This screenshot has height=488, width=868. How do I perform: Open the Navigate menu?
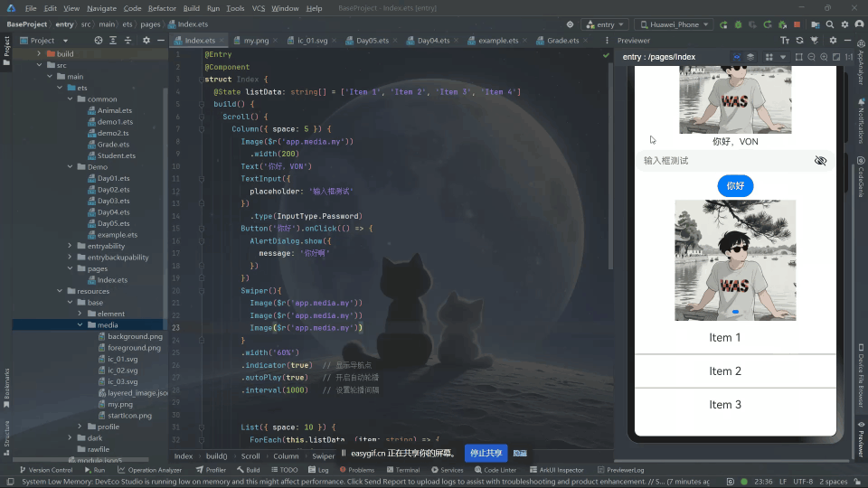point(101,8)
